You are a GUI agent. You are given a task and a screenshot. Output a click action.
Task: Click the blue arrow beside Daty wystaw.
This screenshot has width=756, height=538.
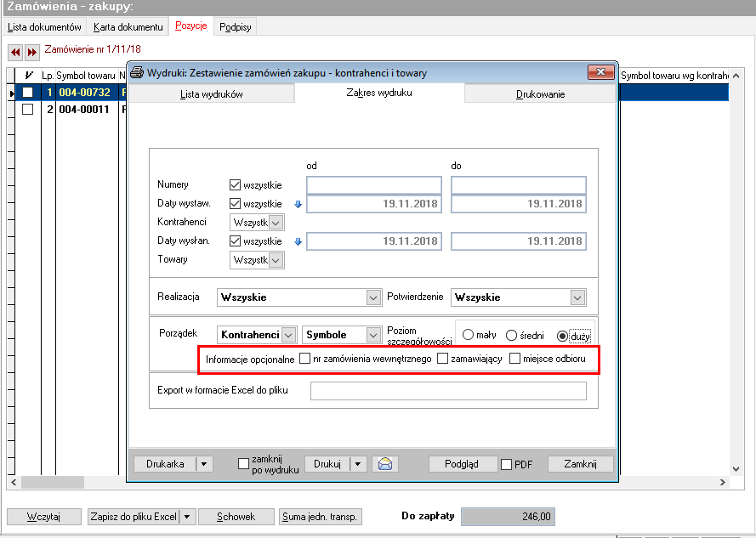[x=298, y=204]
